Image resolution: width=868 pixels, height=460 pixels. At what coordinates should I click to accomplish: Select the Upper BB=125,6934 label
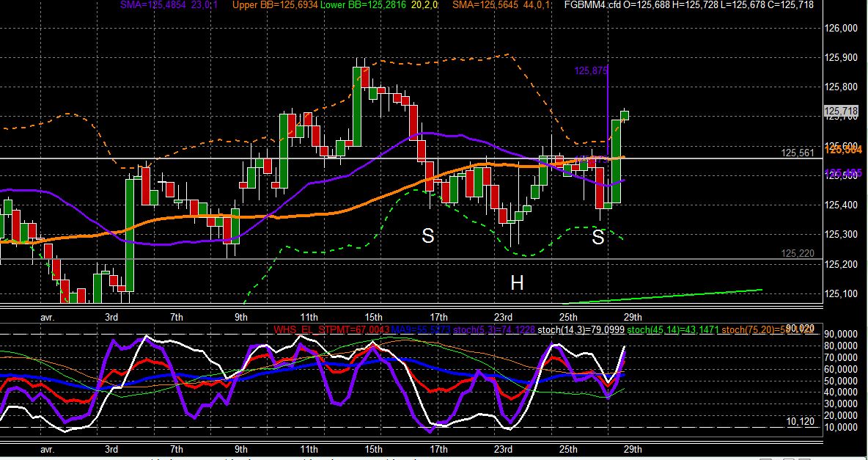(275, 4)
